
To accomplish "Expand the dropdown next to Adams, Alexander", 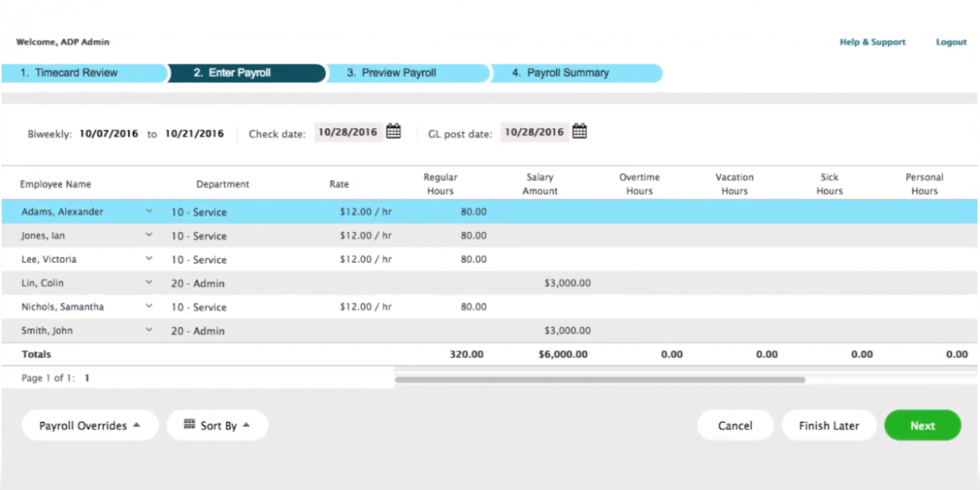I will (x=148, y=212).
